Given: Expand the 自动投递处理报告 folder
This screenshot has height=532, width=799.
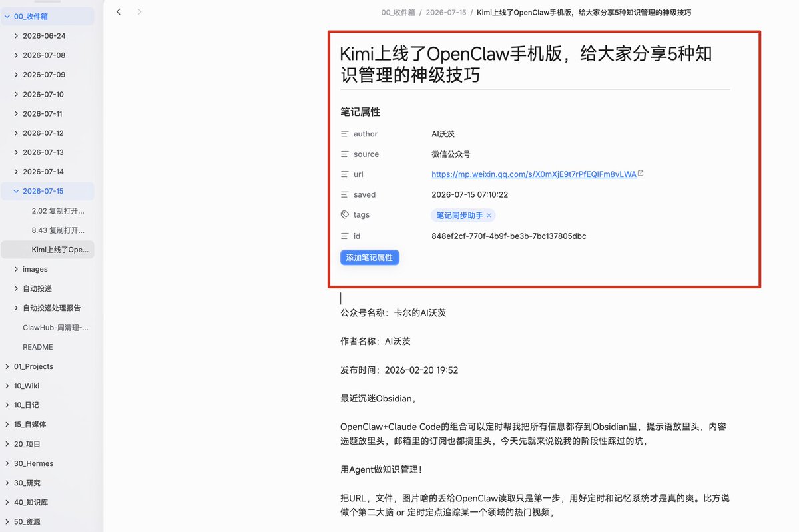Looking at the screenshot, I should [x=16, y=308].
